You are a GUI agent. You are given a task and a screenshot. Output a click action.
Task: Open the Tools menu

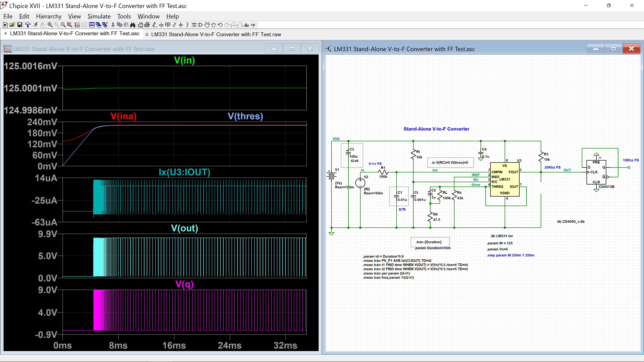(124, 16)
